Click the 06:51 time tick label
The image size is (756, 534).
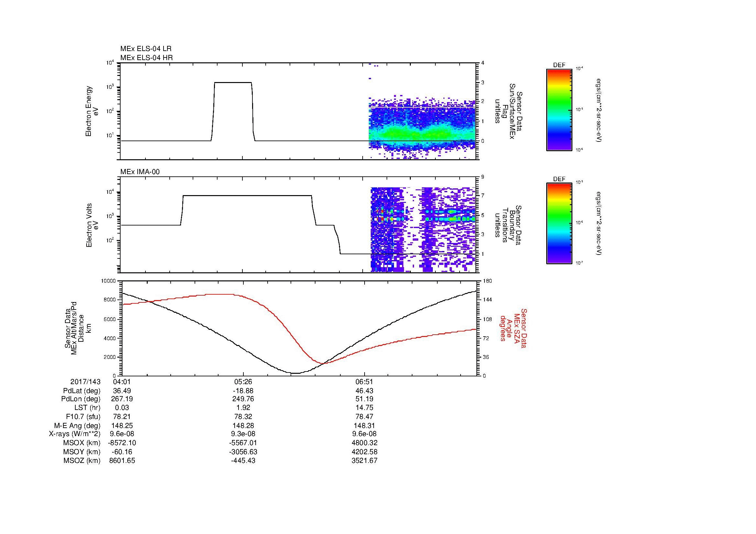(364, 382)
